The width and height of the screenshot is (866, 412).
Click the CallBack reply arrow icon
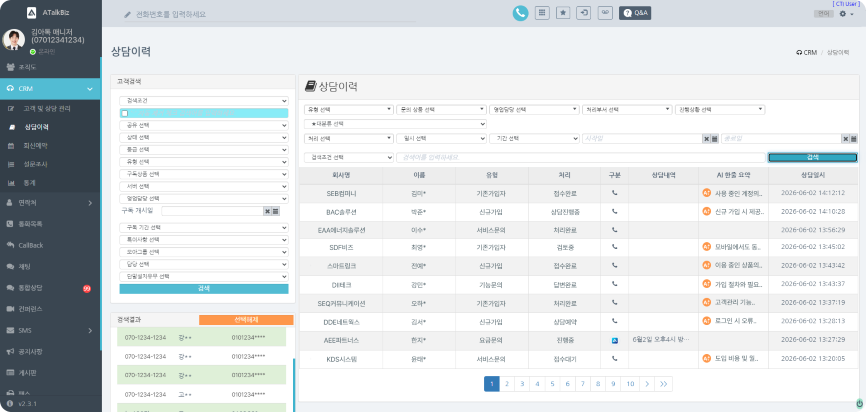9,245
